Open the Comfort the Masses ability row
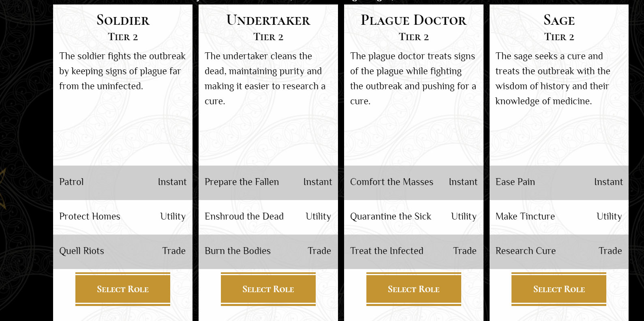Screen dimensions: 644x321 point(414,183)
